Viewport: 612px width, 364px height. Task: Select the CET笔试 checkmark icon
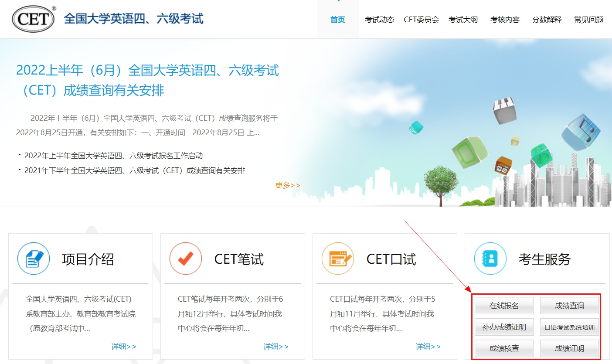pos(185,258)
